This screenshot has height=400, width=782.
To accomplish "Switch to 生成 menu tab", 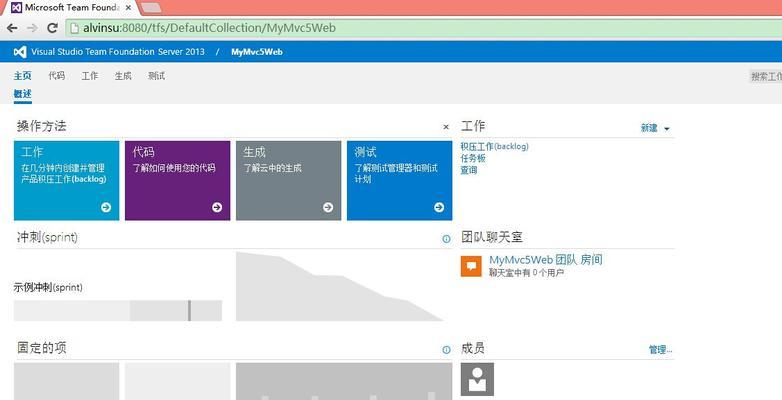I will (x=123, y=76).
